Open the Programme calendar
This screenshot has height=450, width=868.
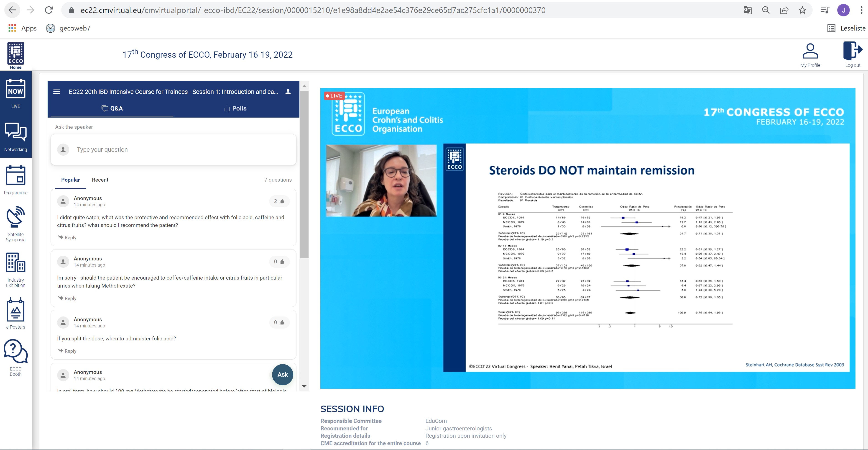click(x=15, y=180)
